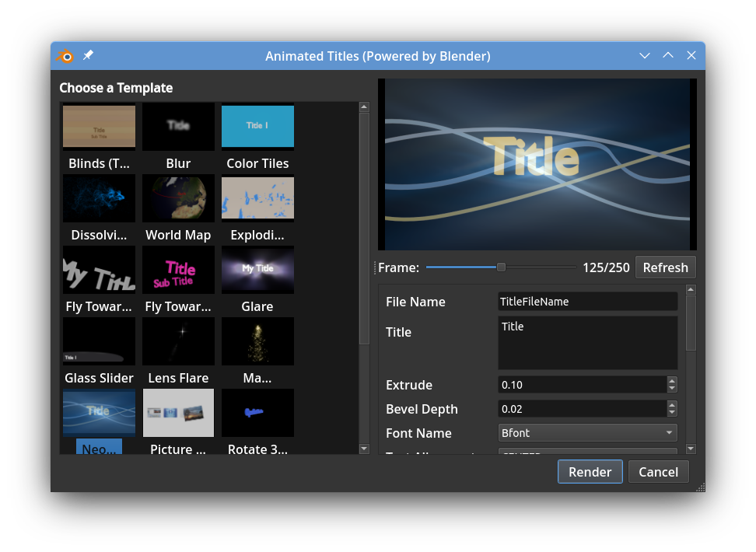Click the title preview image

(x=537, y=164)
